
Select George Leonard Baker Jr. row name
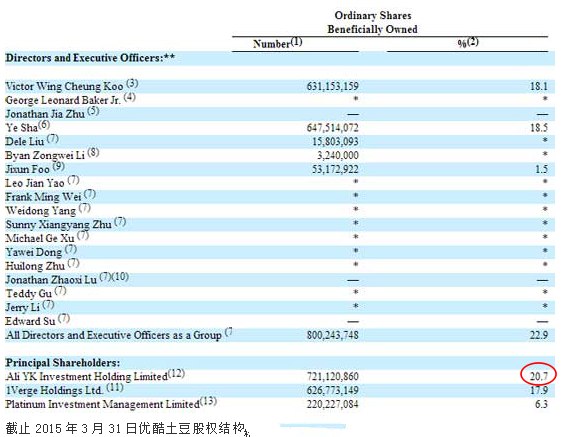(x=63, y=100)
